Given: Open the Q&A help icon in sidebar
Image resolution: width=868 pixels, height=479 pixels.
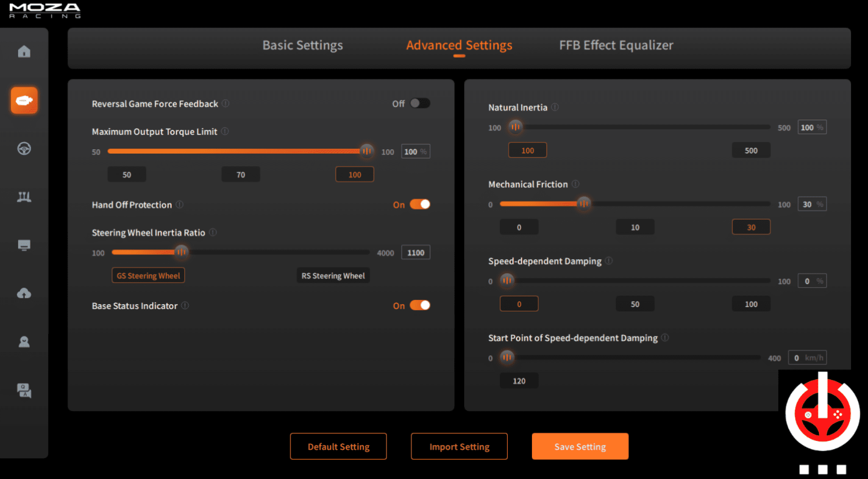Looking at the screenshot, I should [x=24, y=390].
